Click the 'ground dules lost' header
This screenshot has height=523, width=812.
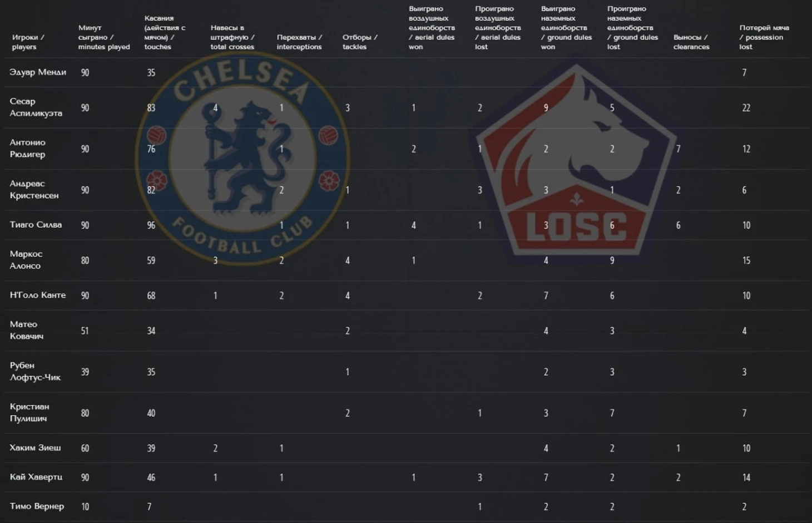632,28
